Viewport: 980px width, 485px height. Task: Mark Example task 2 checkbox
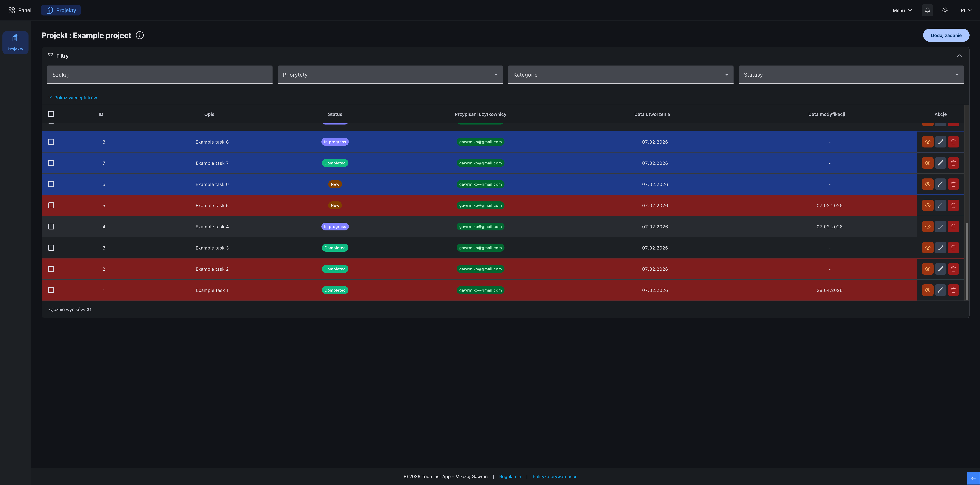(x=51, y=269)
